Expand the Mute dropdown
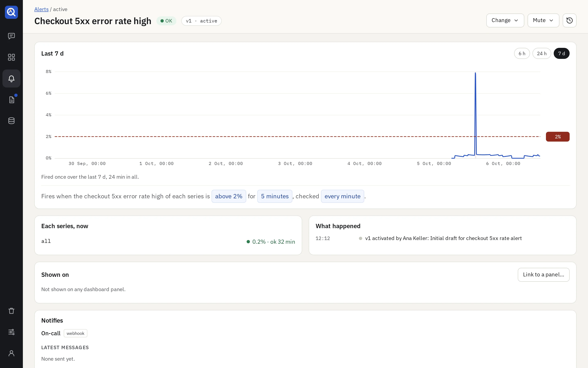This screenshot has height=368, width=588. coord(543,20)
